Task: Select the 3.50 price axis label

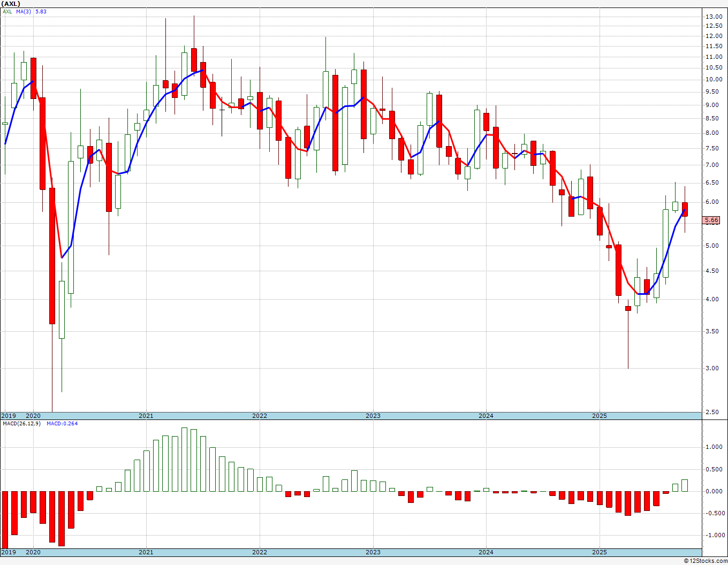Action: point(712,331)
